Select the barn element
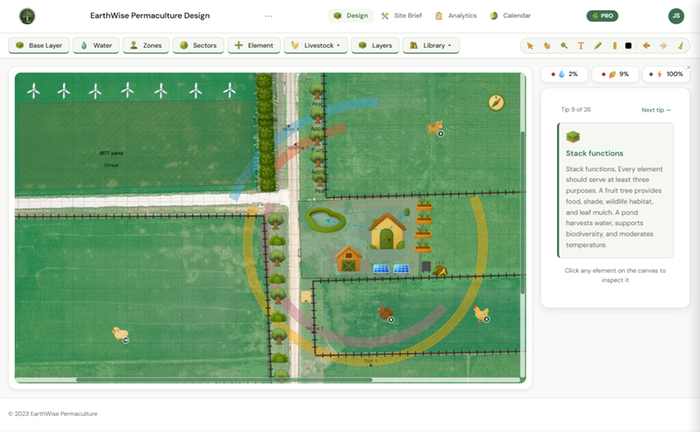Image resolution: width=700 pixels, height=432 pixels. click(349, 259)
